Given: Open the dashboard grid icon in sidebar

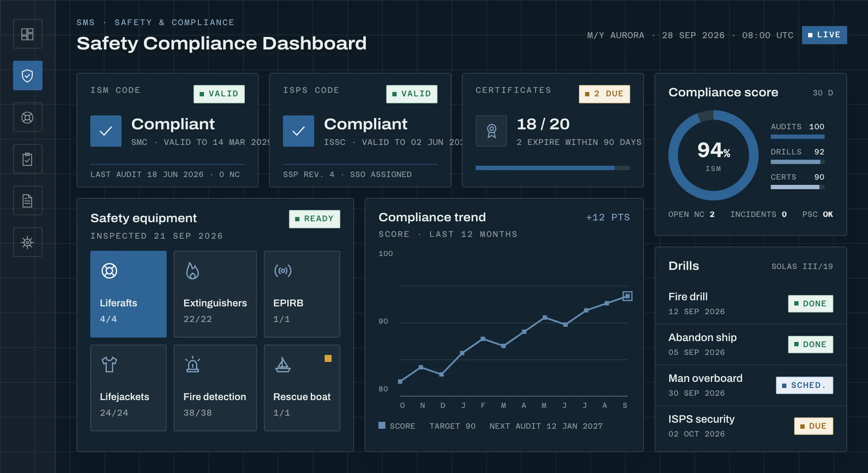Looking at the screenshot, I should click(x=27, y=34).
